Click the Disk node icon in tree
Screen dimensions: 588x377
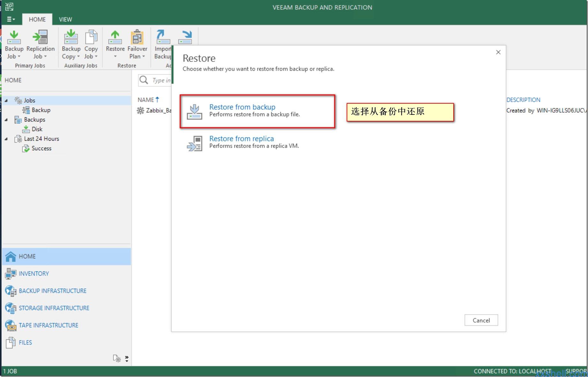26,129
